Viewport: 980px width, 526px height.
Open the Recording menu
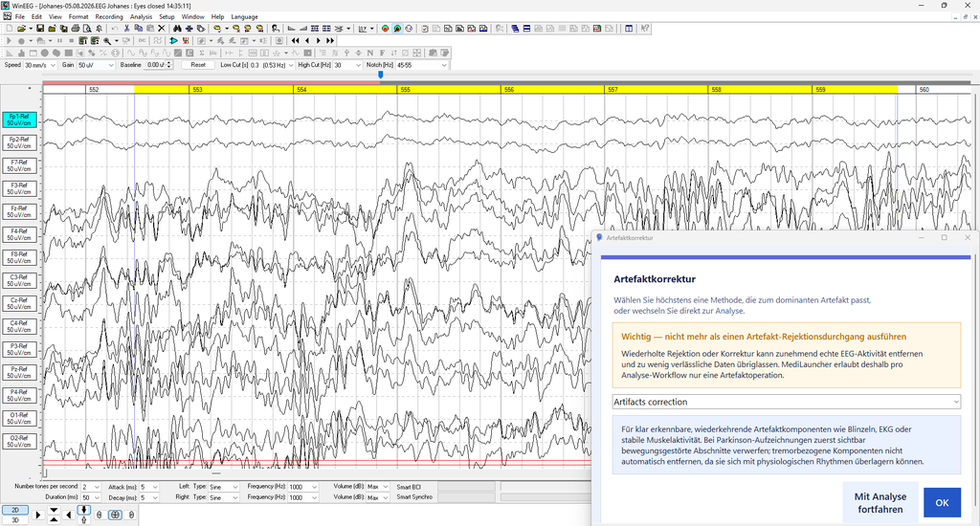[x=109, y=17]
